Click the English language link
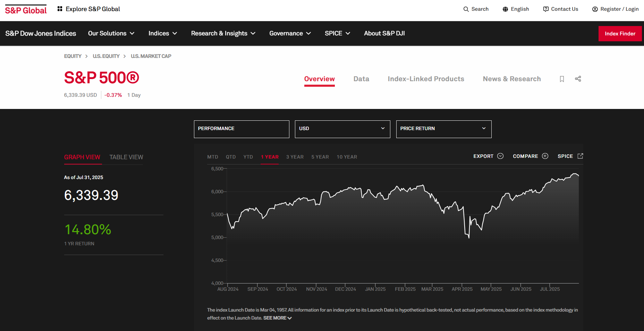Image resolution: width=644 pixels, height=331 pixels. coord(520,9)
